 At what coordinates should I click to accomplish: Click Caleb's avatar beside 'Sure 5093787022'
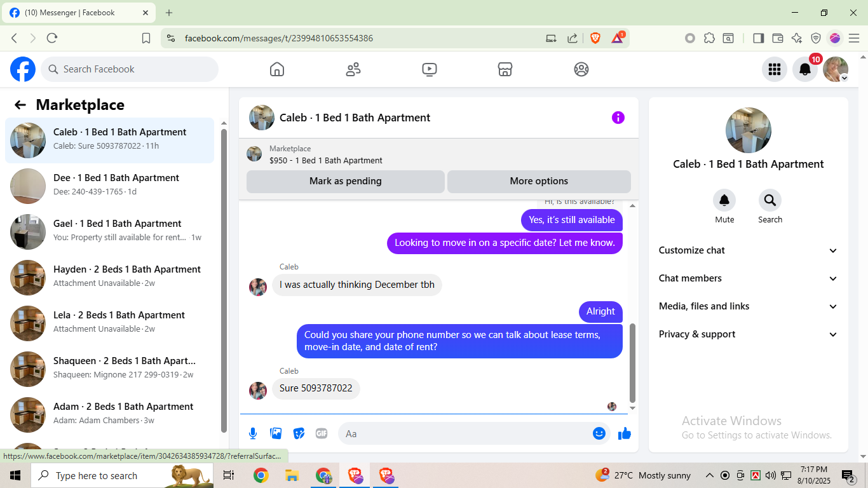click(258, 391)
